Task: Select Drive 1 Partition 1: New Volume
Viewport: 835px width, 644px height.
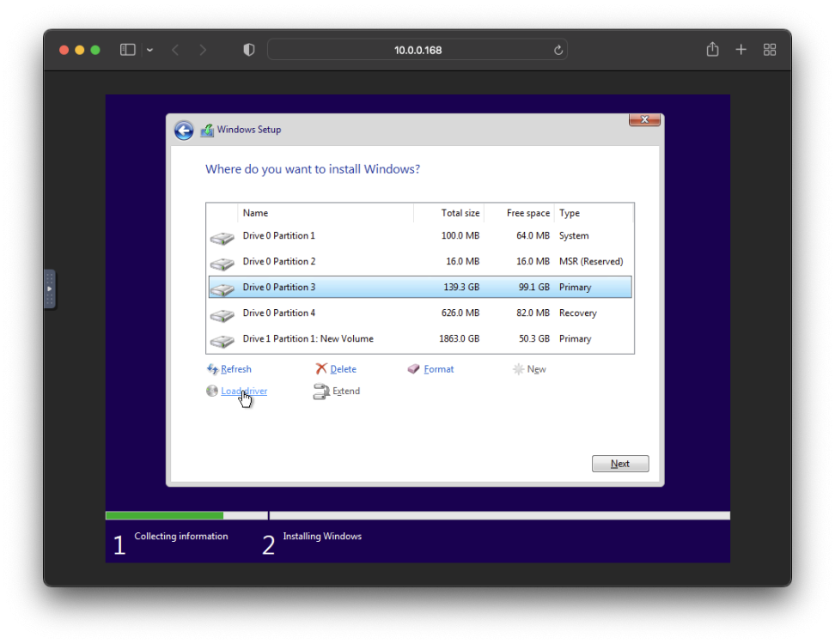Action: 420,338
